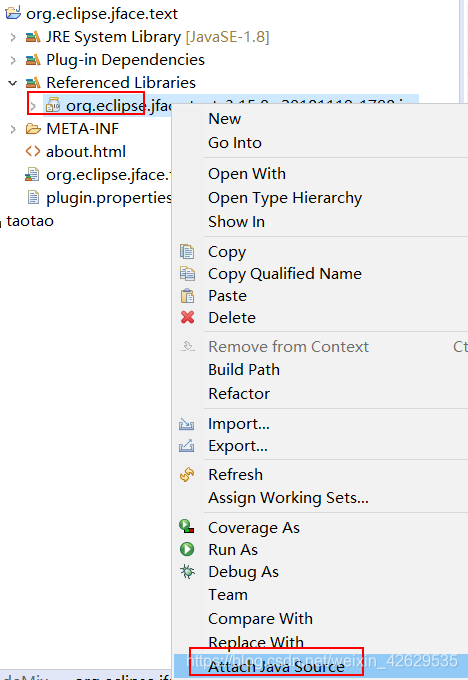The width and height of the screenshot is (468, 680).
Task: Select the plugin.properties file
Action: tap(109, 198)
